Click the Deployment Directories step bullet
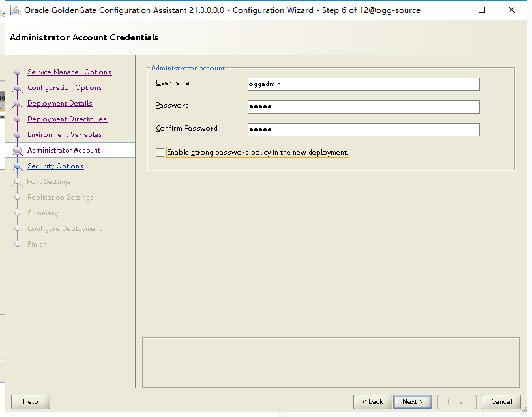This screenshot has width=532, height=417. pos(18,119)
